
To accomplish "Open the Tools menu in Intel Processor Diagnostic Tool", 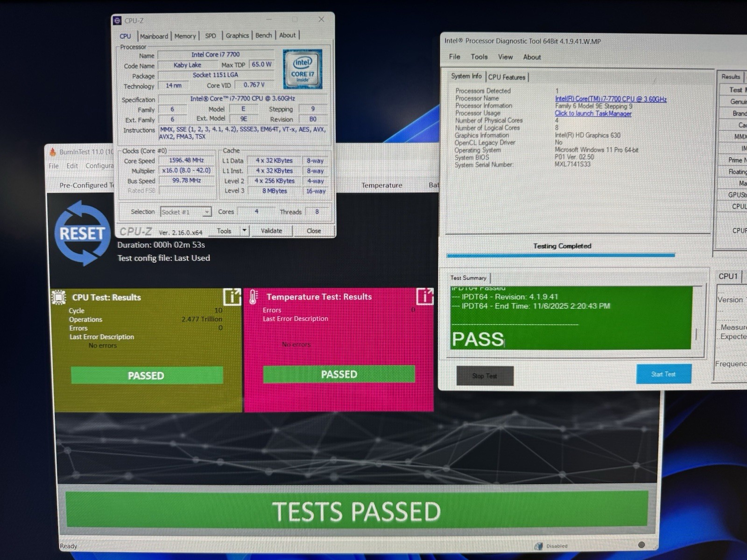I will pos(479,56).
